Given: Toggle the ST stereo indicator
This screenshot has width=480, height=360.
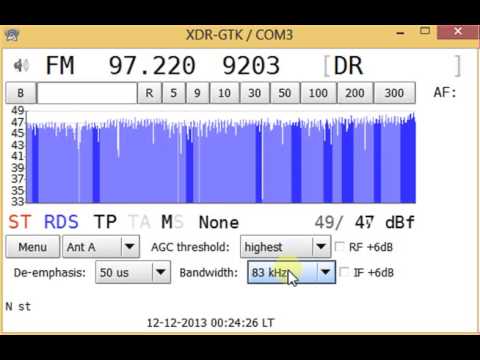Looking at the screenshot, I should tap(20, 222).
